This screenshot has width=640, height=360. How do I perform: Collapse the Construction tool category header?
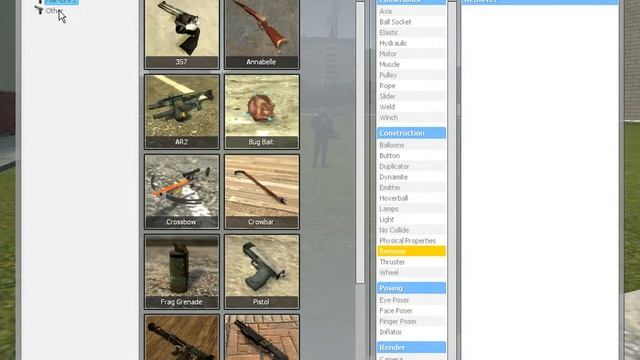411,133
